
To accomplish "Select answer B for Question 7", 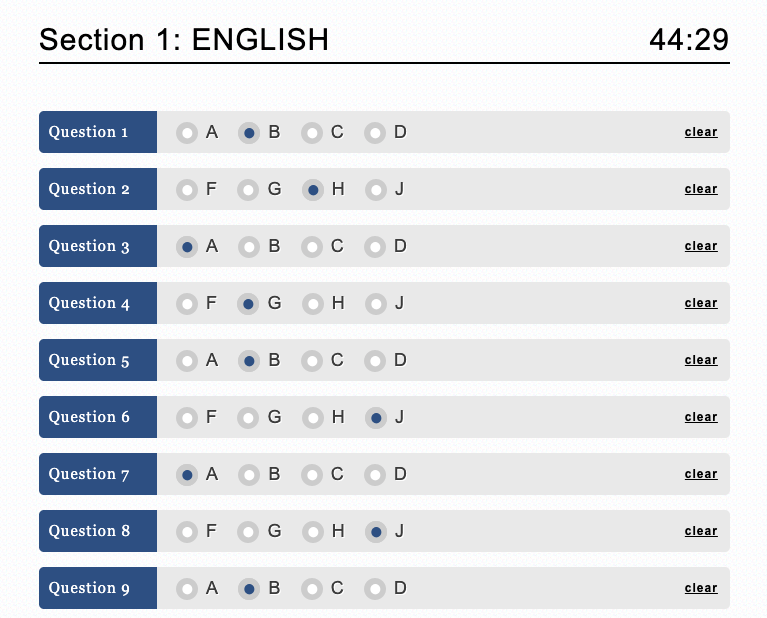I will pyautogui.click(x=249, y=475).
